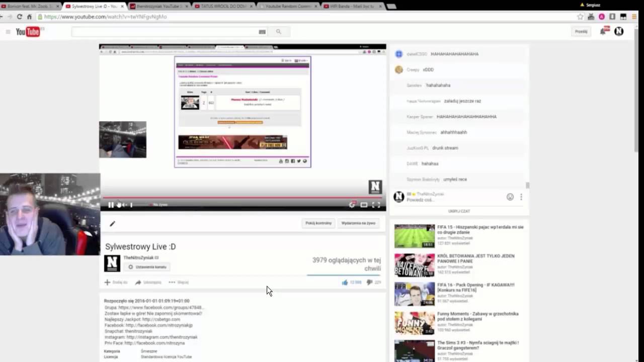Viewport: 644px width, 362px height.
Task: Open the YouTube guide hamburger menu
Action: (x=8, y=32)
